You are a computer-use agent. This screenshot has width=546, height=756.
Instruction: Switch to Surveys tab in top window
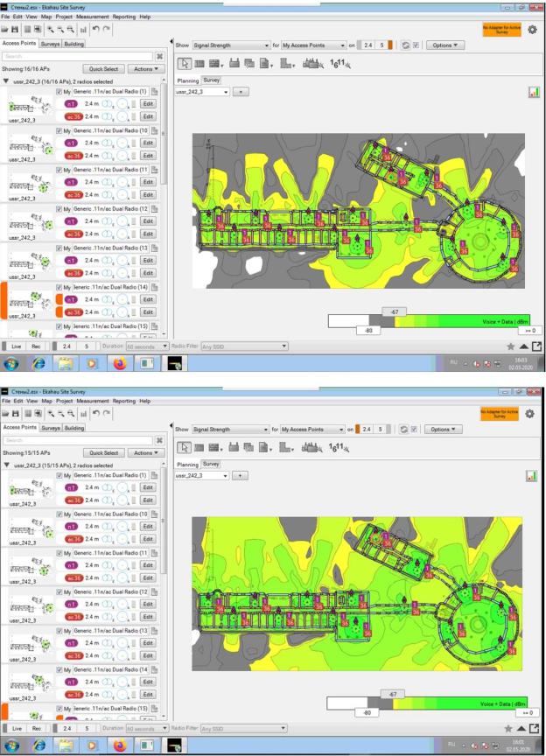(50, 44)
